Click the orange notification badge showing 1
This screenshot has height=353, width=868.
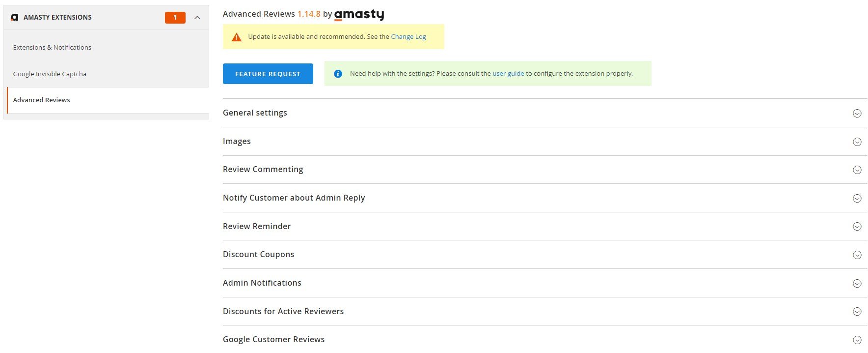[175, 18]
